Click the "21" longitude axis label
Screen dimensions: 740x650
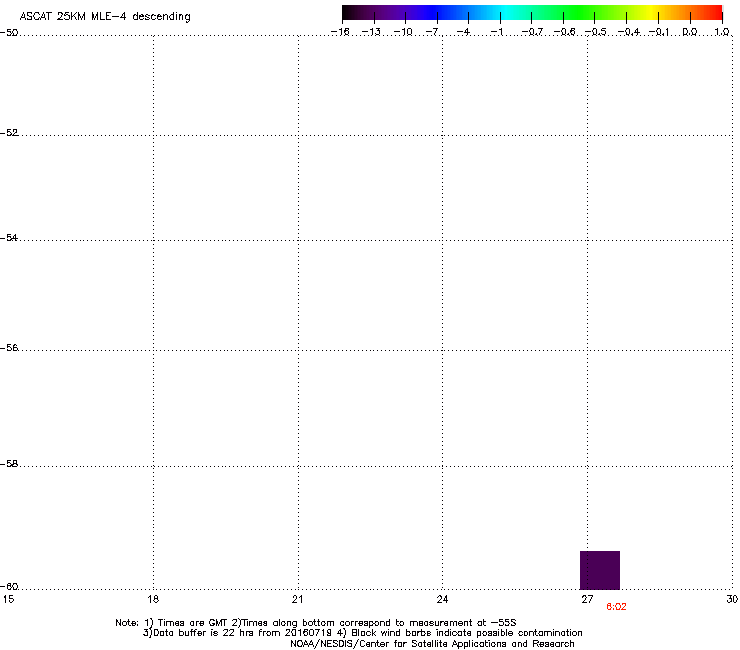(297, 599)
